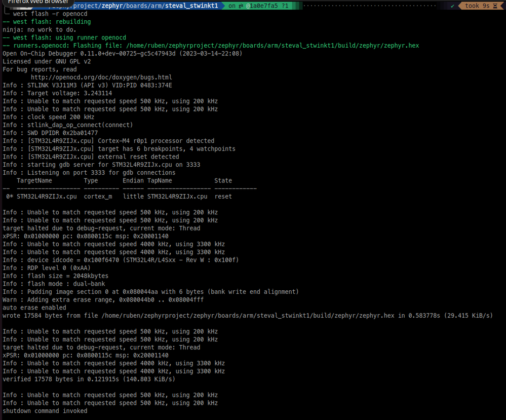Click the 'Target voltage: 3.243114' line
Viewport: 506px width, 420px height.
[x=57, y=93]
